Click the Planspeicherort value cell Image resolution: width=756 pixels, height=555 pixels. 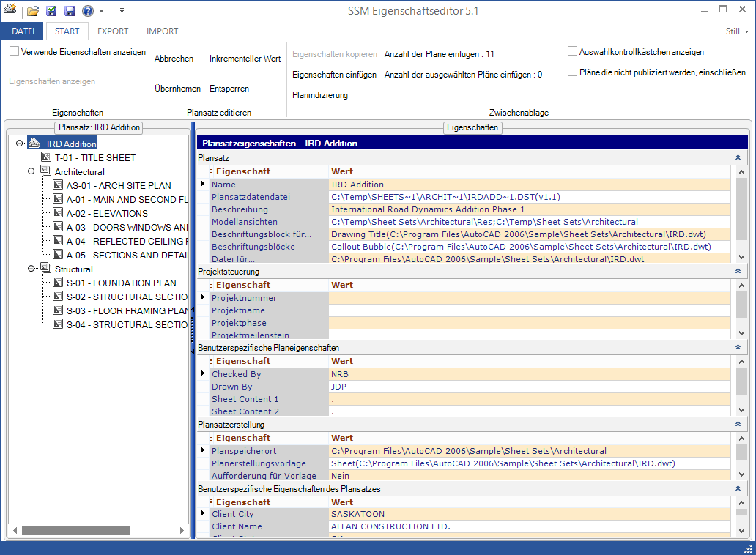click(530, 451)
